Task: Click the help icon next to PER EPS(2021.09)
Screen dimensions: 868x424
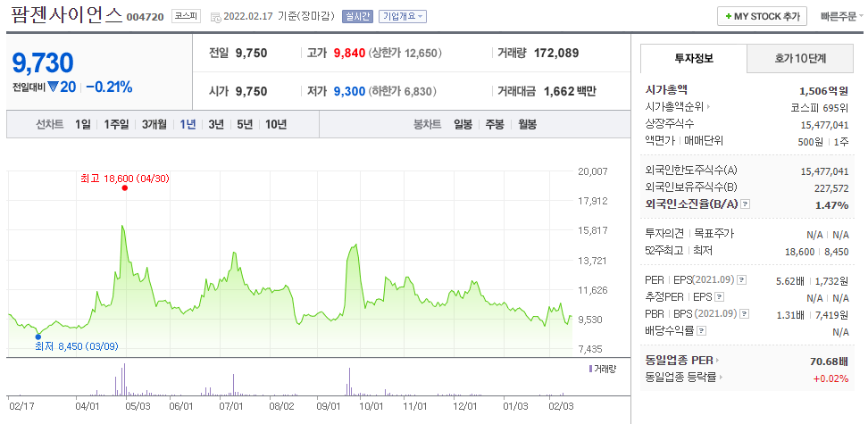Action: [742, 279]
